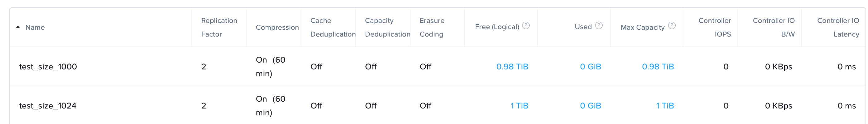This screenshot has width=868, height=124.
Task: Select the test_size_1000 container row
Action: click(x=437, y=67)
